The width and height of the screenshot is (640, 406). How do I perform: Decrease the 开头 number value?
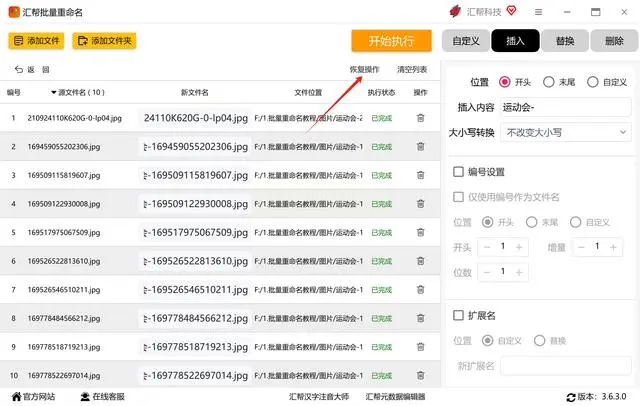coord(487,247)
